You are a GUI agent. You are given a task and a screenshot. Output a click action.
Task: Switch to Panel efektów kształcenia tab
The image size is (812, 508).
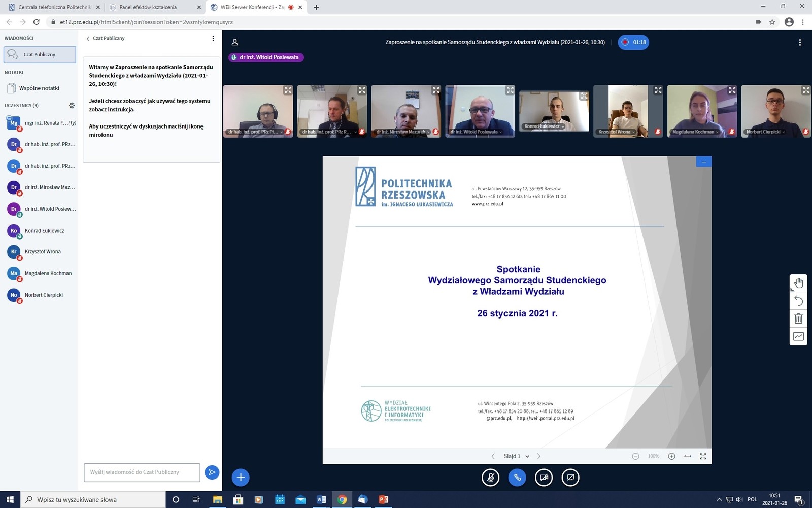pos(148,7)
